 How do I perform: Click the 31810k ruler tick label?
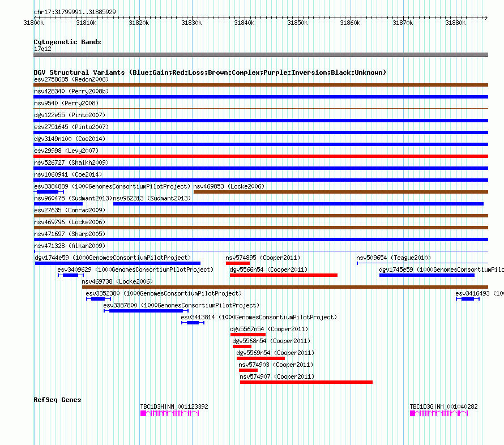click(86, 23)
